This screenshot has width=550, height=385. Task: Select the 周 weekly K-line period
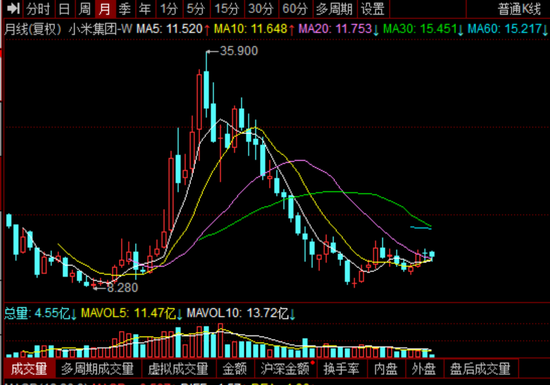pos(85,8)
